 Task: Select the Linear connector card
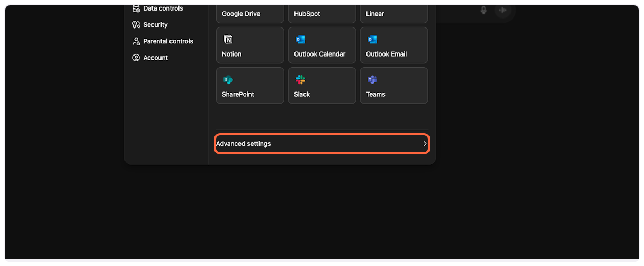394,14
